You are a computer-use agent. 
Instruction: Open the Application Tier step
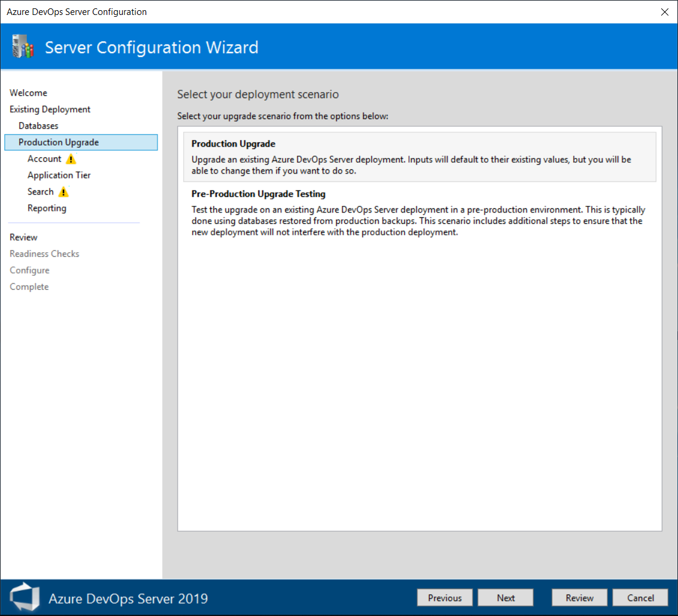(x=59, y=175)
